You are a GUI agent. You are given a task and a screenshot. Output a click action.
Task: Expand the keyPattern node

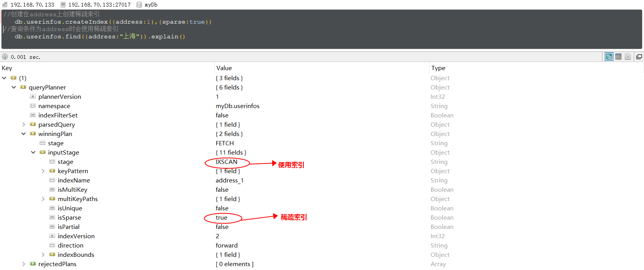[43, 171]
